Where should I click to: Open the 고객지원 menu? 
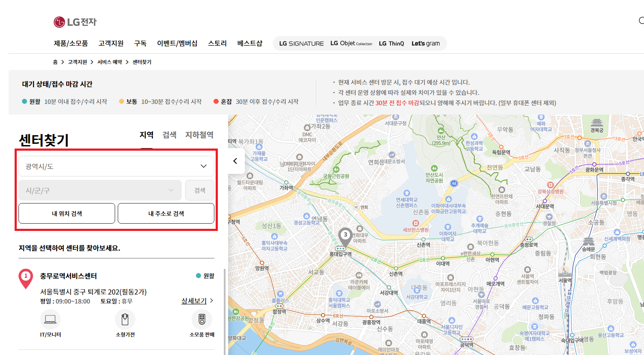click(111, 43)
